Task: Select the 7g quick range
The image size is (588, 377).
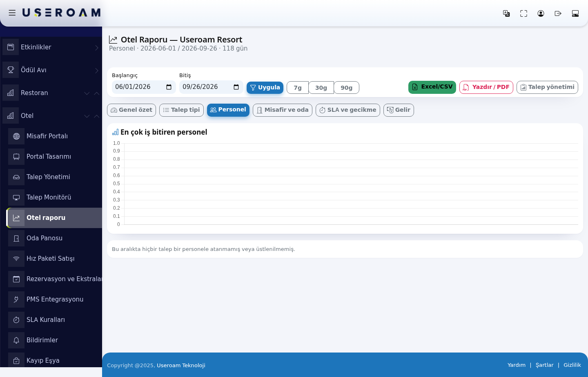Action: (x=298, y=88)
